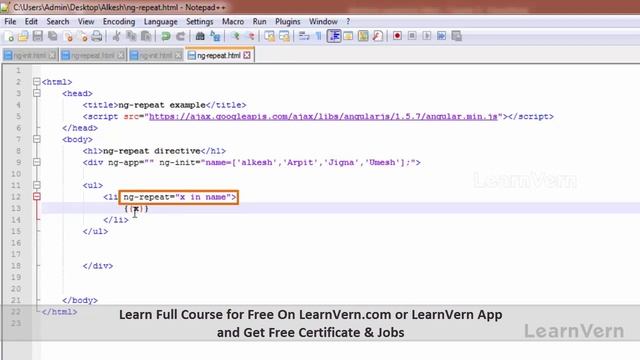Click the Save All toolbar icon
Screen dimensions: 640x360
pyautogui.click(x=53, y=36)
